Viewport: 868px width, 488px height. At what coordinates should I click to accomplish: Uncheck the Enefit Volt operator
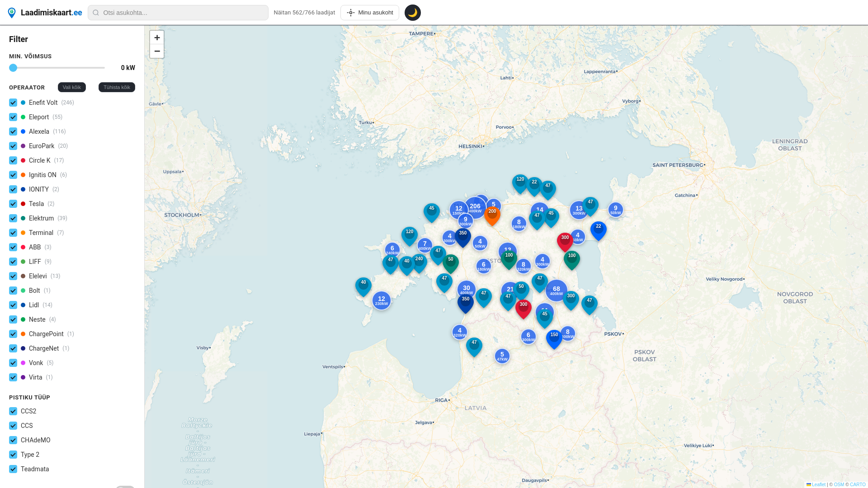click(13, 103)
